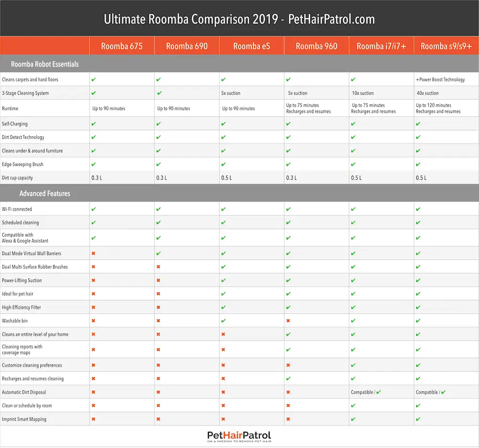The width and height of the screenshot is (479, 448).
Task: Click the Roomba Robot Essentials section heading
Action: click(45, 64)
